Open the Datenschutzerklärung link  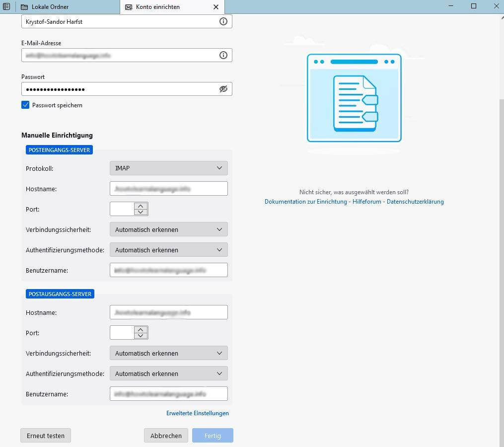point(414,201)
